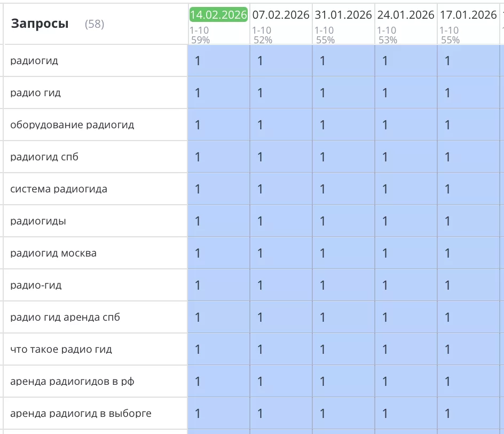Screen dimensions: 504x434
Task: Open the что такое радио гид query
Action: 61,350
